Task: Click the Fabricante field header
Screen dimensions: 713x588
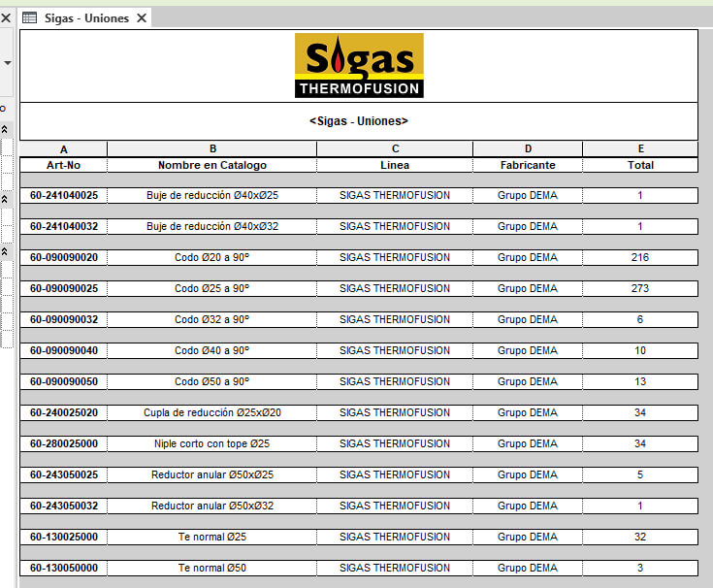Action: tap(528, 165)
